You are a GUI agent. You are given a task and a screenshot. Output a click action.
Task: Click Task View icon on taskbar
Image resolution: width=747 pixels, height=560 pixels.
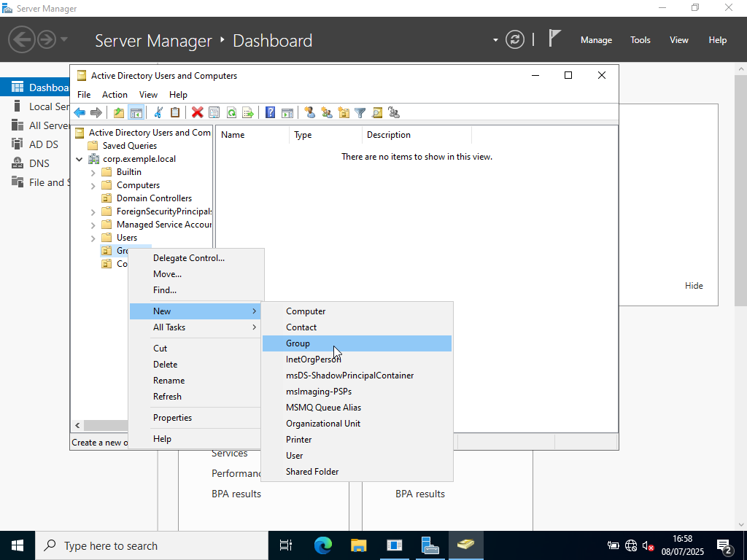click(286, 545)
